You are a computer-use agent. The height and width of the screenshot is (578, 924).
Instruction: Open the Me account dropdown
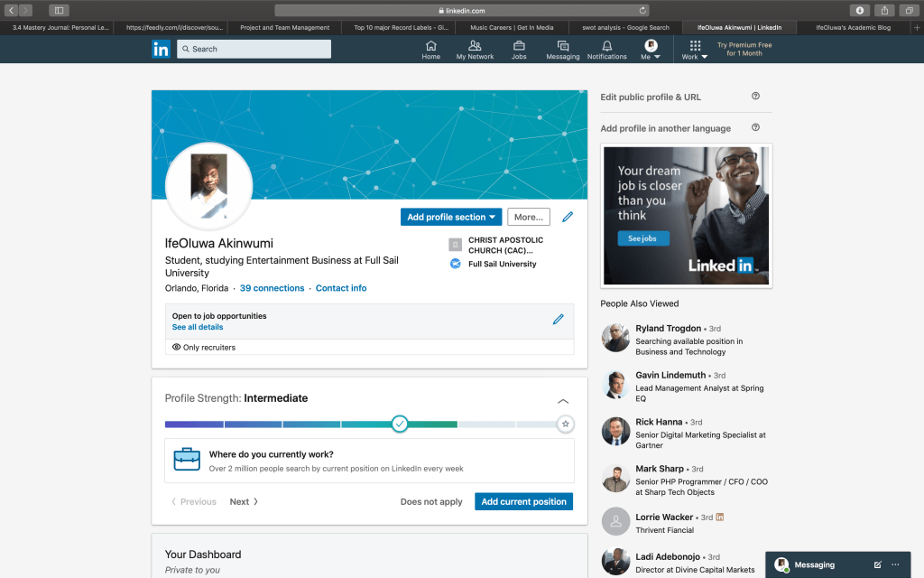pos(651,50)
